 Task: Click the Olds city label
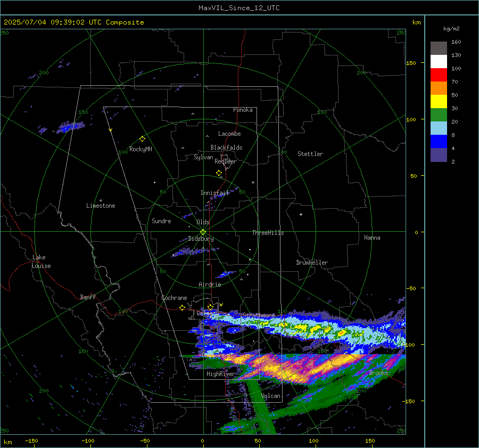point(203,222)
